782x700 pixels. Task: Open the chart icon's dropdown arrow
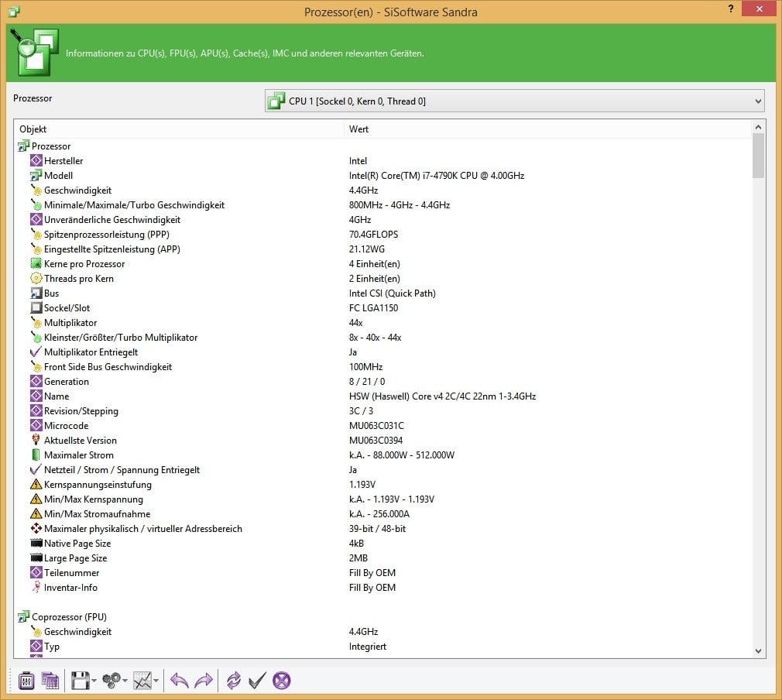(156, 681)
